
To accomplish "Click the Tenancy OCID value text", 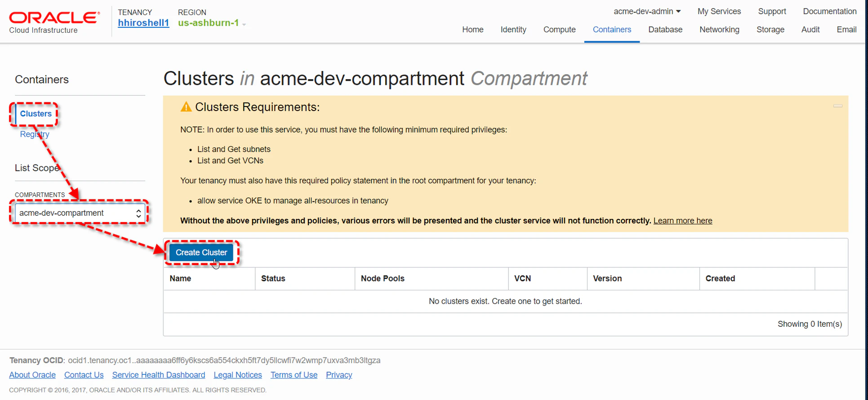I will (x=224, y=360).
